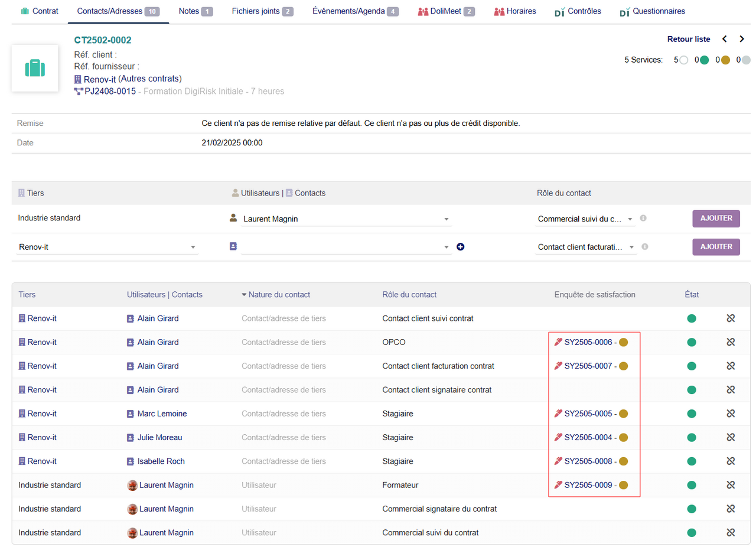This screenshot has width=756, height=547.
Task: Toggle green status for Isabelle Roch row
Action: [x=692, y=461]
